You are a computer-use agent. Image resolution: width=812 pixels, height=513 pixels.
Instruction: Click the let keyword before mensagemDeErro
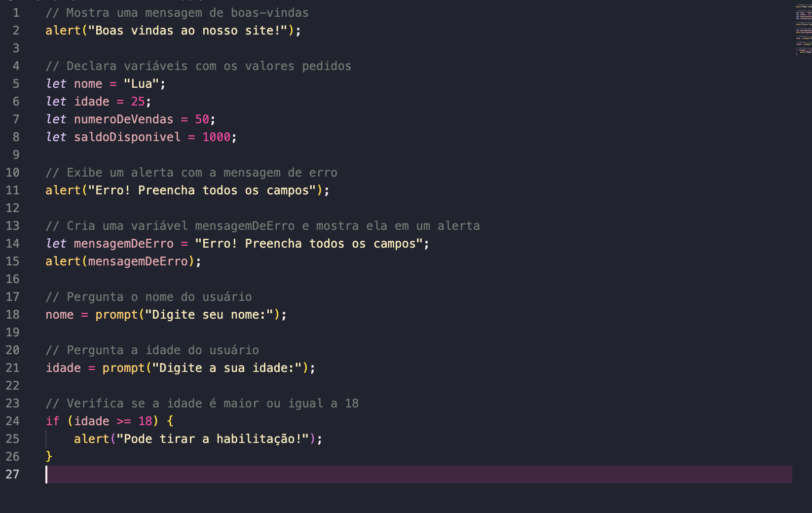pyautogui.click(x=56, y=244)
